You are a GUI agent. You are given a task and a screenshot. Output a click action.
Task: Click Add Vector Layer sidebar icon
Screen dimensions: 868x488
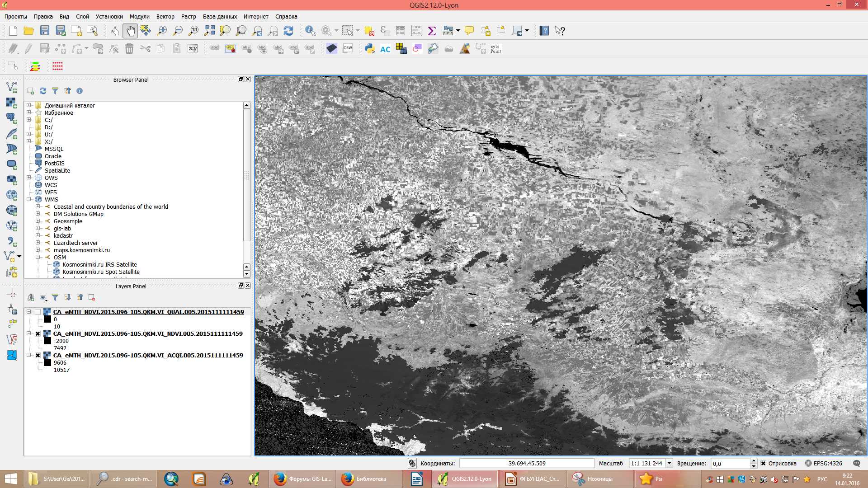point(12,87)
